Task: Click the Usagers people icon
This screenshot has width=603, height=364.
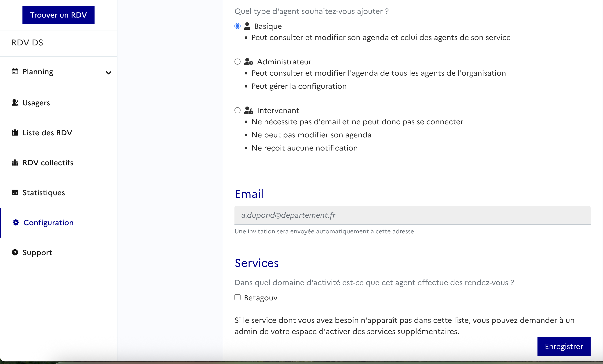Action: click(x=15, y=103)
